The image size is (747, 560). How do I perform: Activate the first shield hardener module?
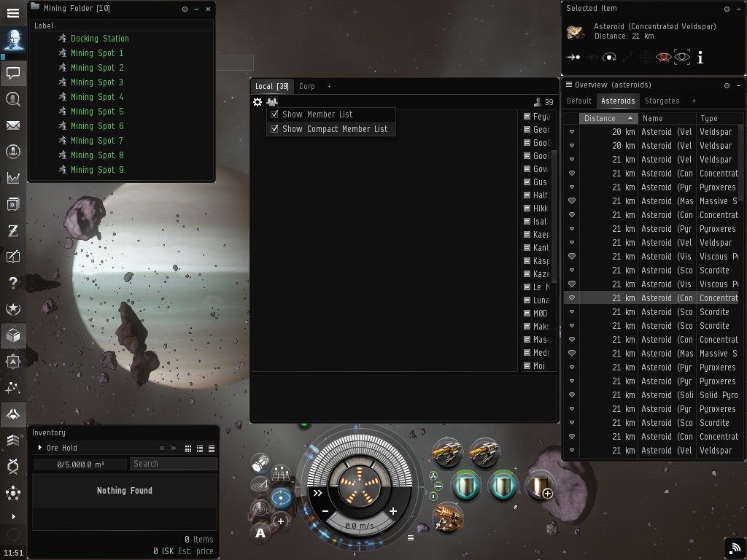pyautogui.click(x=466, y=486)
